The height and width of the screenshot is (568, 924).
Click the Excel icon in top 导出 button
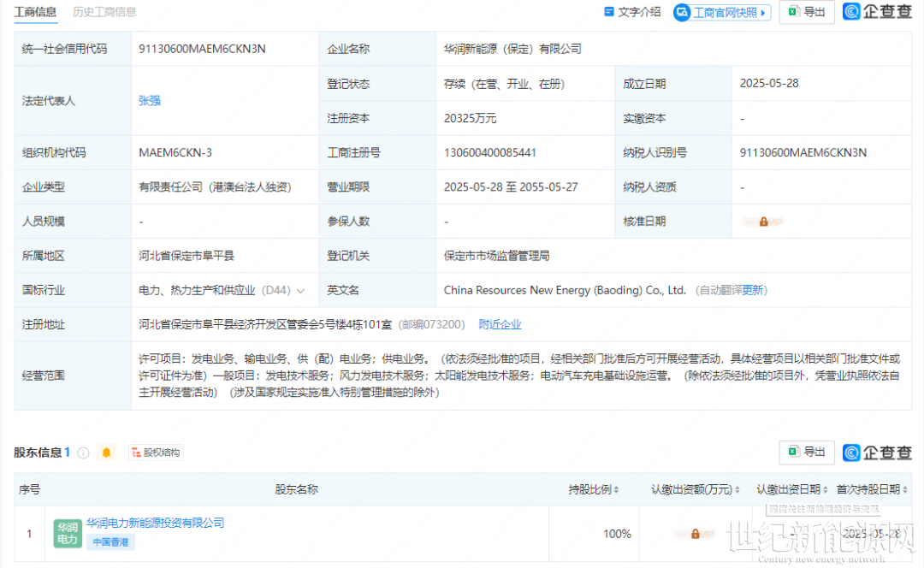click(x=794, y=11)
